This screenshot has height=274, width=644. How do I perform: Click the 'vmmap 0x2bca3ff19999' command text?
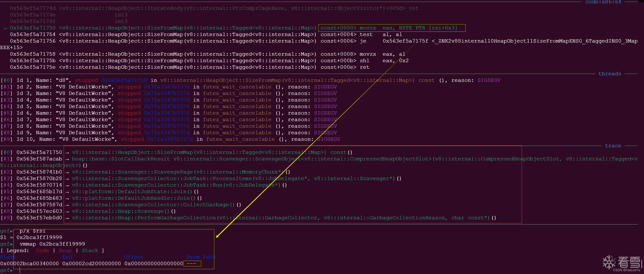coord(52,244)
